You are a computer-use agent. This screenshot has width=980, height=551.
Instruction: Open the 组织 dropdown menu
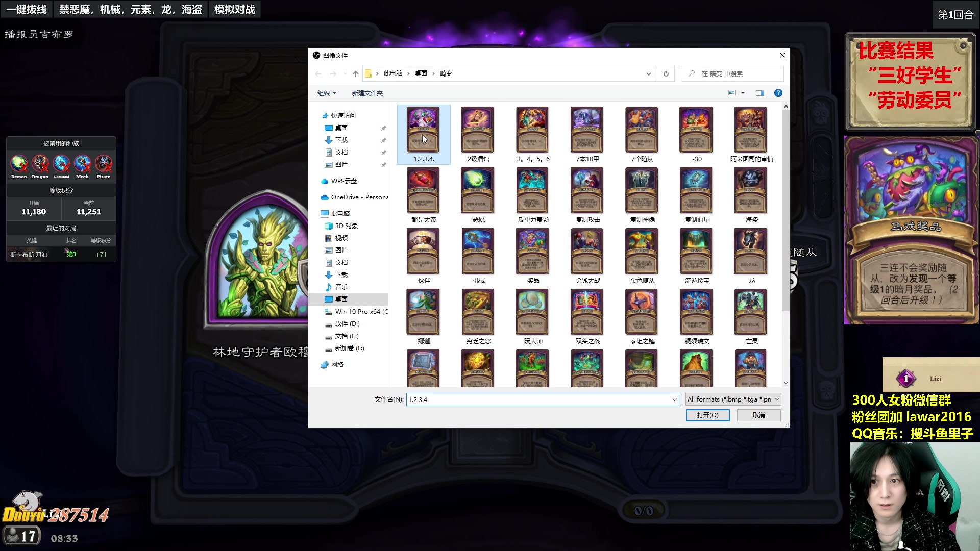pyautogui.click(x=327, y=93)
